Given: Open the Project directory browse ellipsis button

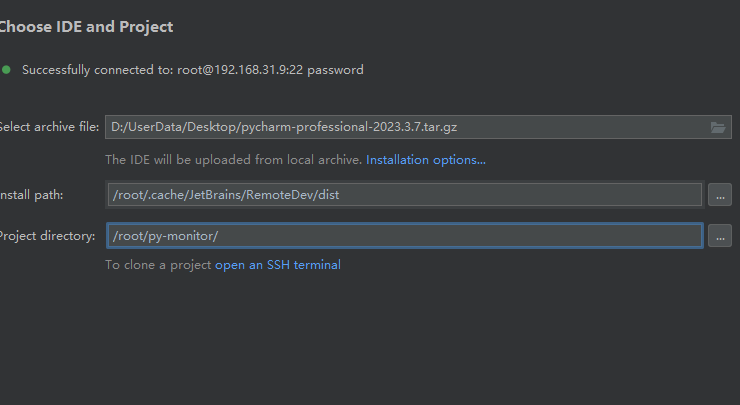Looking at the screenshot, I should pyautogui.click(x=719, y=236).
